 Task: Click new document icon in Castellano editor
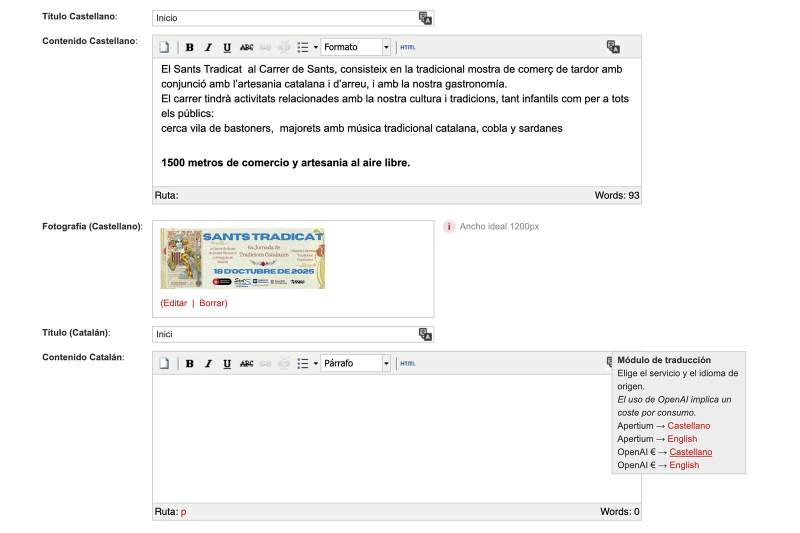click(166, 47)
